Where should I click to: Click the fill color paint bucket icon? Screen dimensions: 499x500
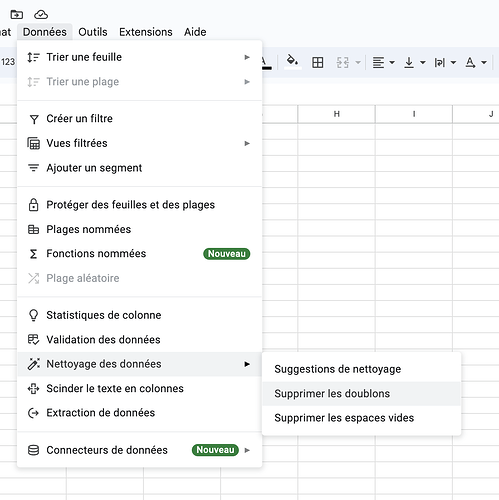[292, 61]
